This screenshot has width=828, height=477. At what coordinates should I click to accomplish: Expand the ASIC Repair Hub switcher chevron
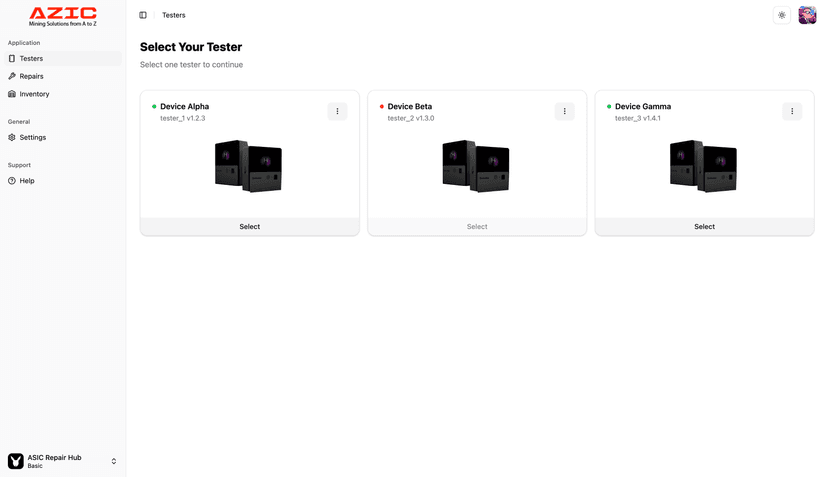114,461
